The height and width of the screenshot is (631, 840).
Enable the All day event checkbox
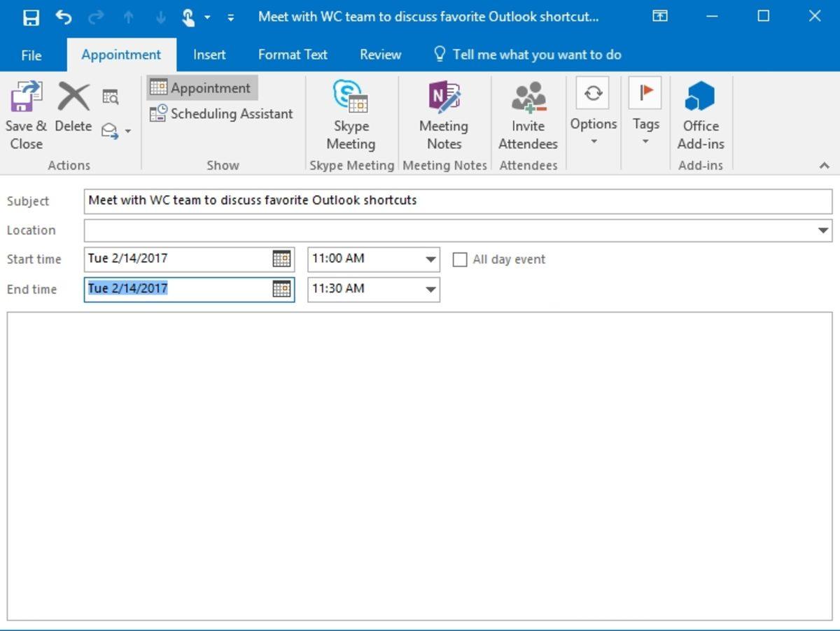pyautogui.click(x=460, y=259)
